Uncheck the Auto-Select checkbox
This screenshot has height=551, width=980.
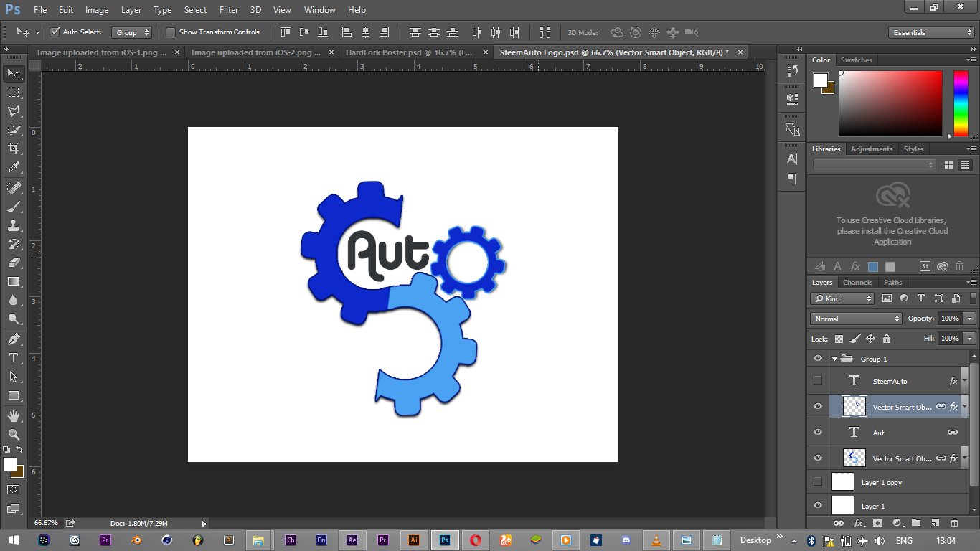[x=55, y=32]
